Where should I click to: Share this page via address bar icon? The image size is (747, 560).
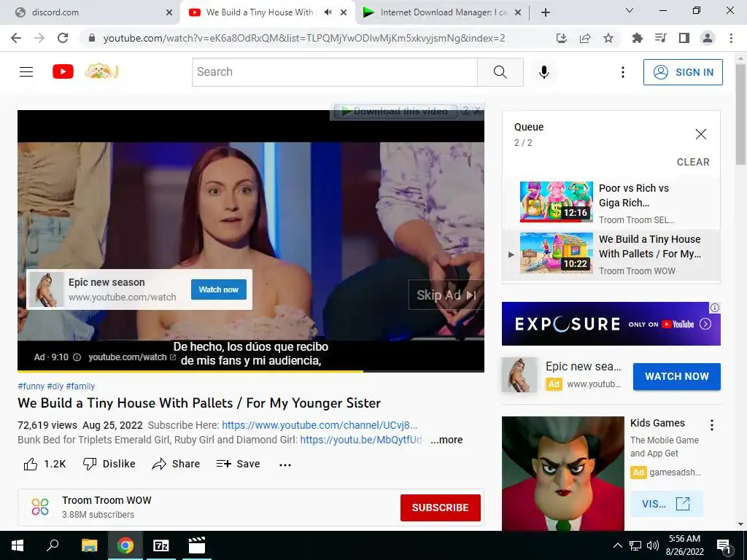tap(585, 38)
